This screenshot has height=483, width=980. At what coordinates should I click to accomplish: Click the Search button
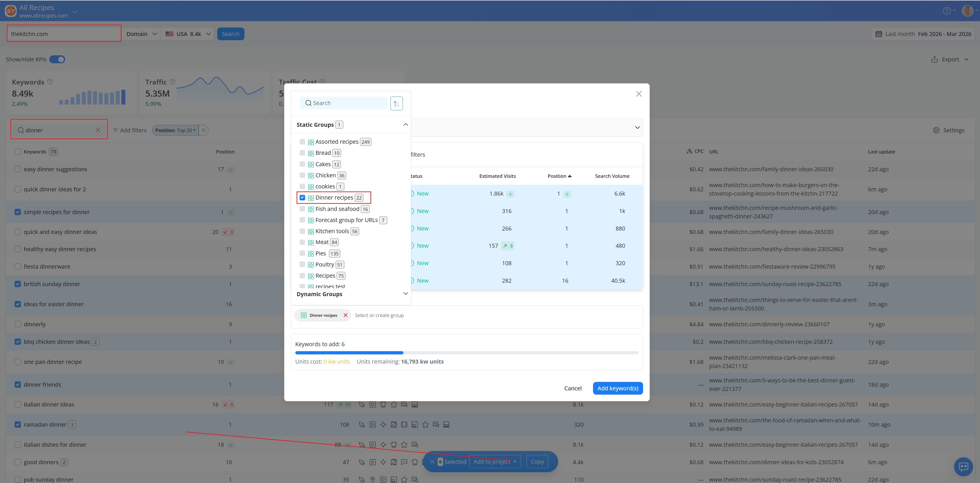(230, 34)
